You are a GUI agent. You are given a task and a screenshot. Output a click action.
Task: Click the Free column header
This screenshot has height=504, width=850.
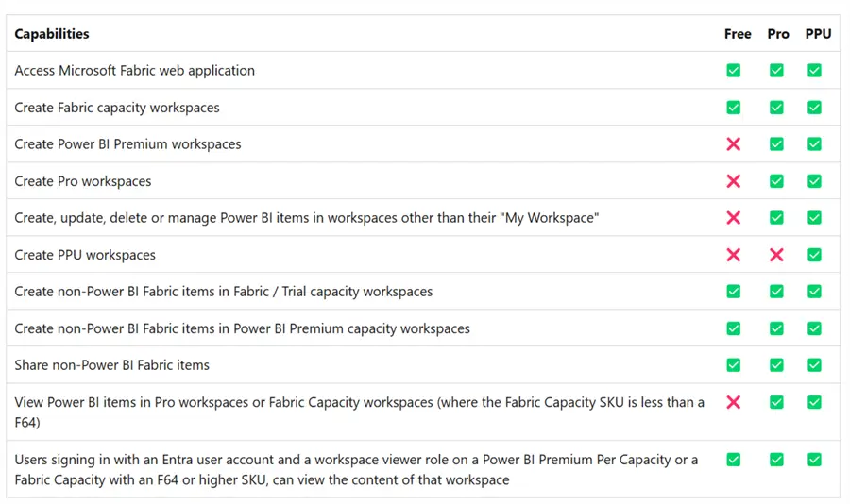coord(738,34)
